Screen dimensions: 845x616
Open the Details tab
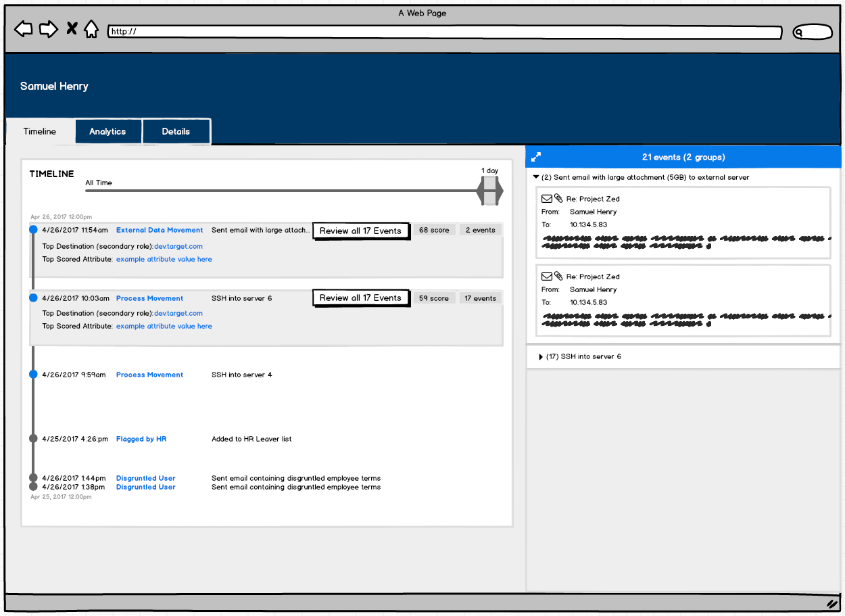[176, 131]
